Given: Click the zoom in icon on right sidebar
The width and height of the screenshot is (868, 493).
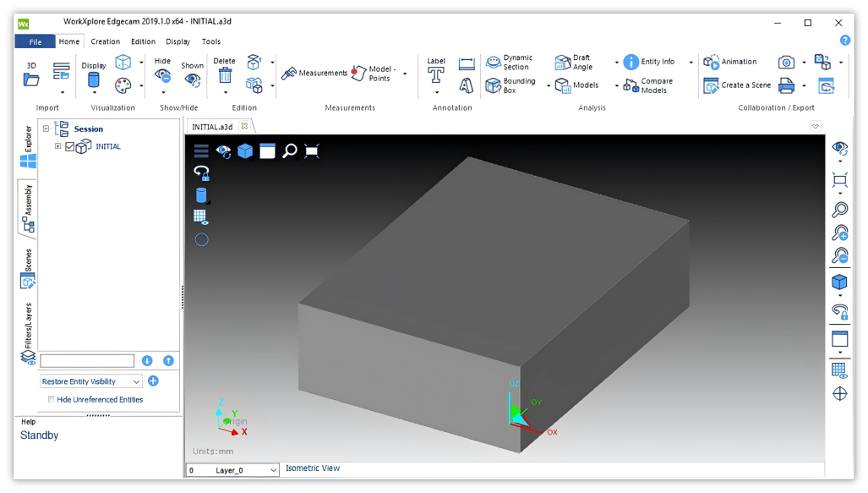Looking at the screenshot, I should pos(840,233).
